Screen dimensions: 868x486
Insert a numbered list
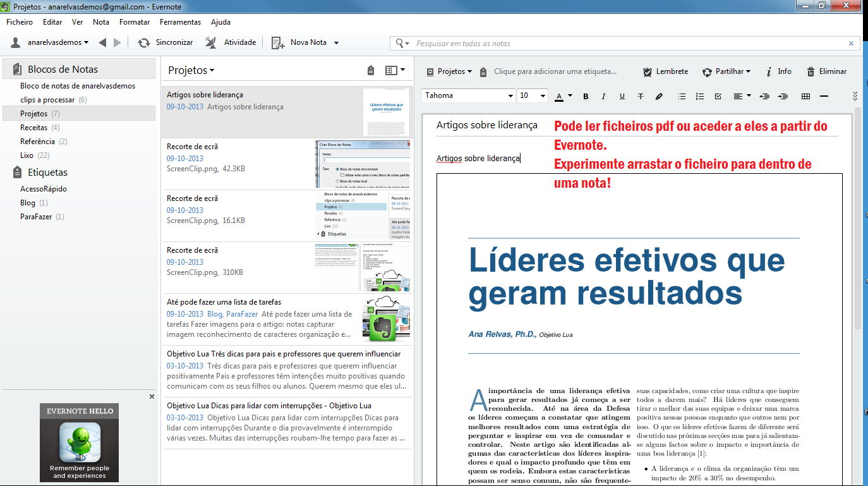pyautogui.click(x=699, y=96)
